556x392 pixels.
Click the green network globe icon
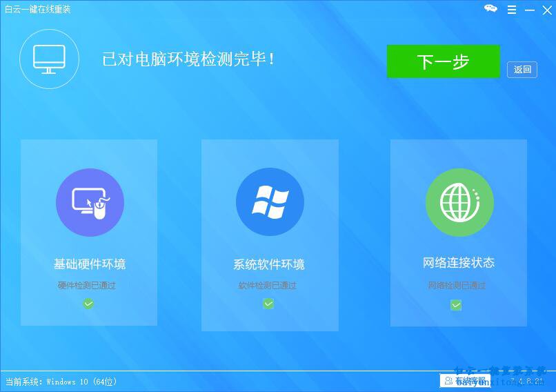(x=459, y=202)
